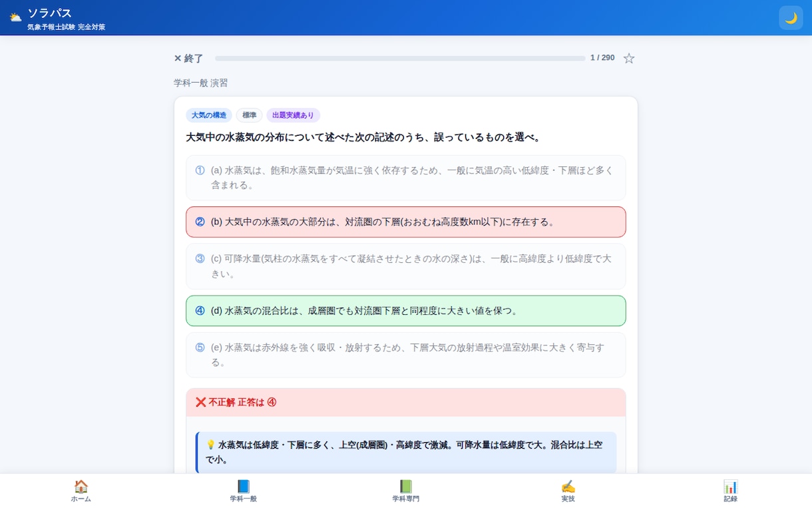Screen dimensions: 812x508
Task: Open the 実技 tab in bottom navigation
Action: pyautogui.click(x=568, y=491)
